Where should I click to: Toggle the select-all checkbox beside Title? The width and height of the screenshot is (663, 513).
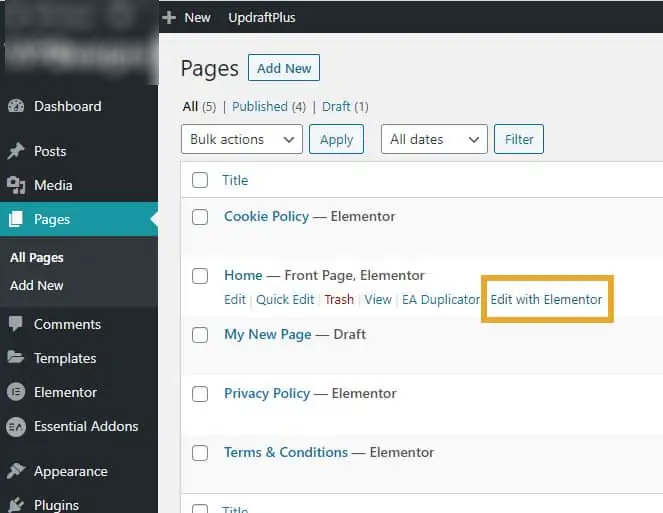point(200,180)
